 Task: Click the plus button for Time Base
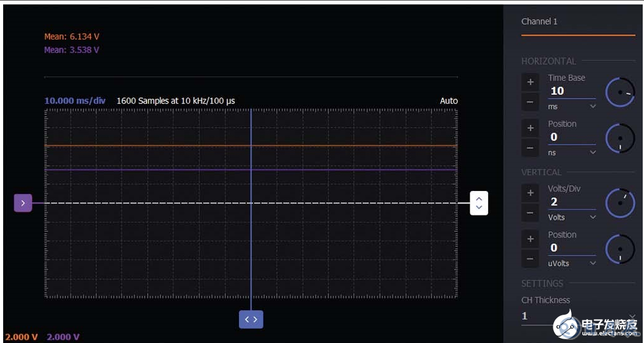(x=530, y=82)
